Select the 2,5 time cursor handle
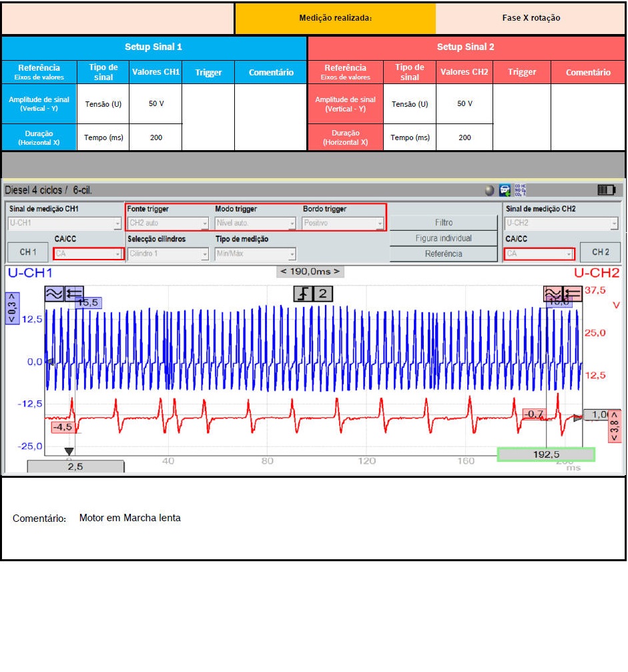 75,466
